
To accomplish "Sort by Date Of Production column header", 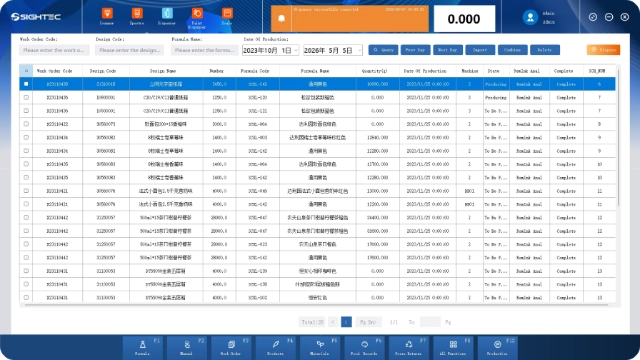I will tap(428, 71).
